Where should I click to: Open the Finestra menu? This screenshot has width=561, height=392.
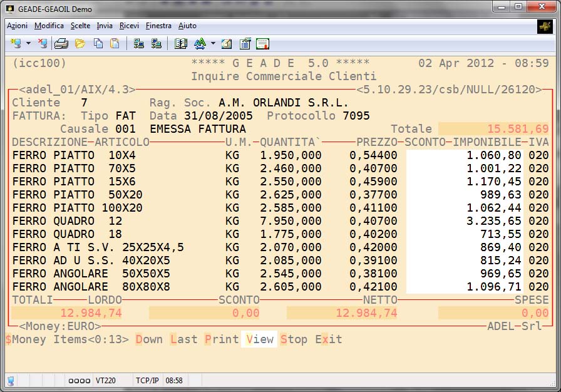[158, 26]
